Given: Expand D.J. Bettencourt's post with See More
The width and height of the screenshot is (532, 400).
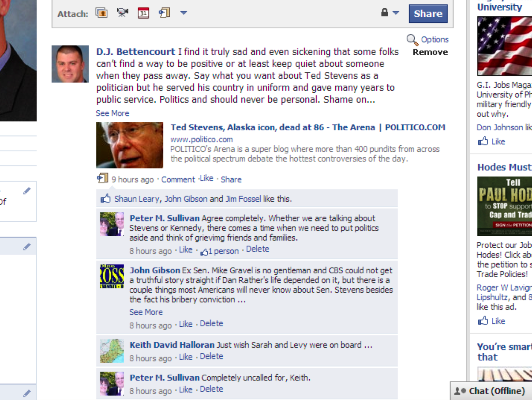Looking at the screenshot, I should (x=112, y=113).
